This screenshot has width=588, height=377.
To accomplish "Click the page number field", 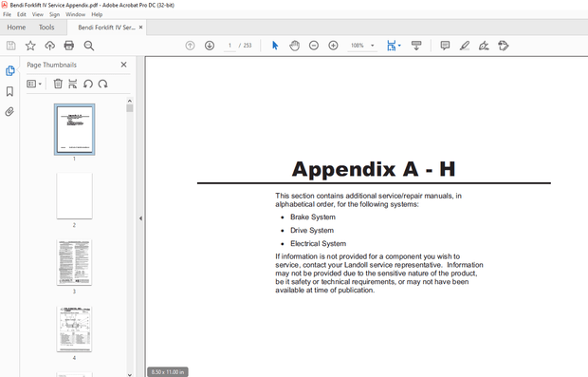I will point(230,46).
